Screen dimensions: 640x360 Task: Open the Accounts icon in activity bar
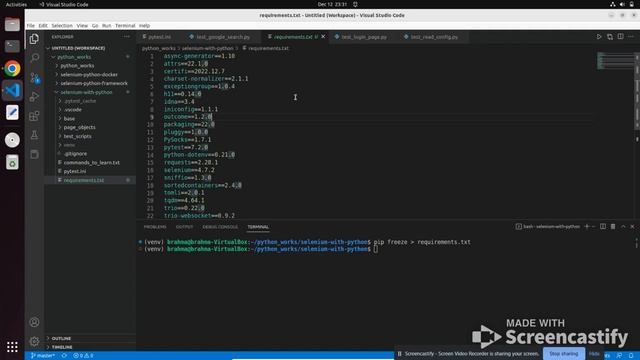coord(34,322)
